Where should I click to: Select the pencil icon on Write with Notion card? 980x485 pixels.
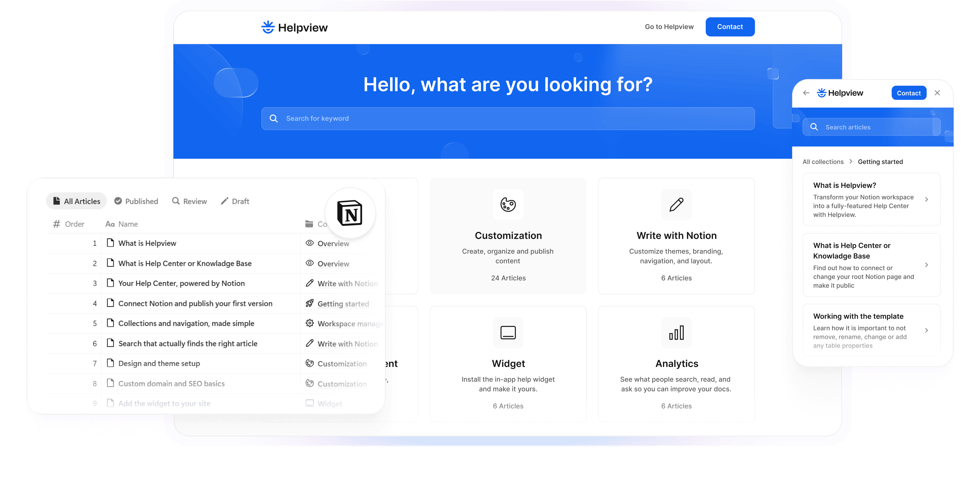[676, 205]
